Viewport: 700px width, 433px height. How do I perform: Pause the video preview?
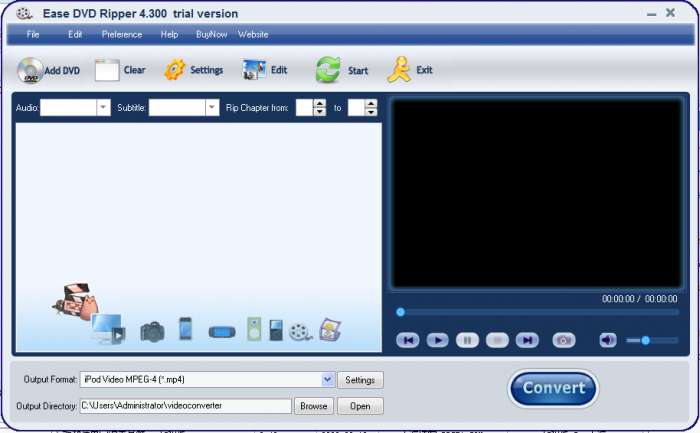pos(467,340)
